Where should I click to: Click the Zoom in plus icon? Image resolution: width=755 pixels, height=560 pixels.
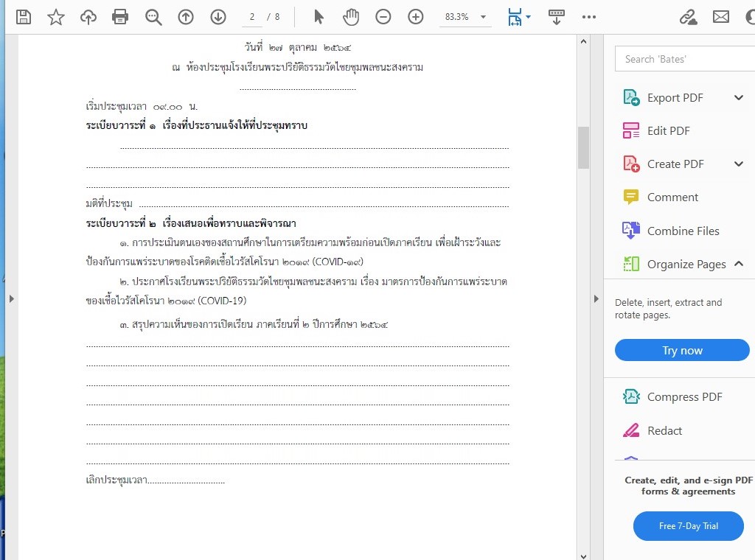point(416,17)
